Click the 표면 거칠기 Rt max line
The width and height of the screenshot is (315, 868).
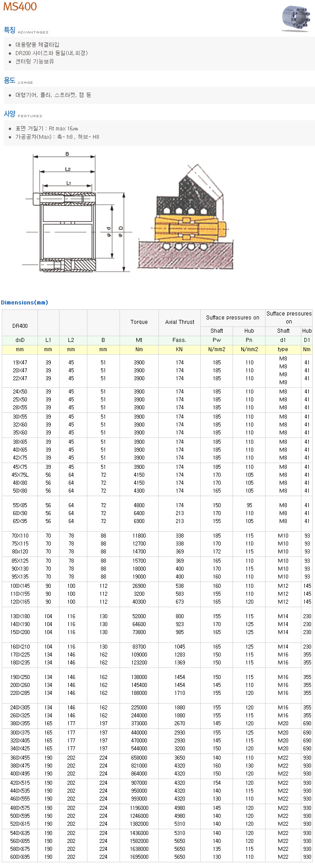pyautogui.click(x=47, y=128)
